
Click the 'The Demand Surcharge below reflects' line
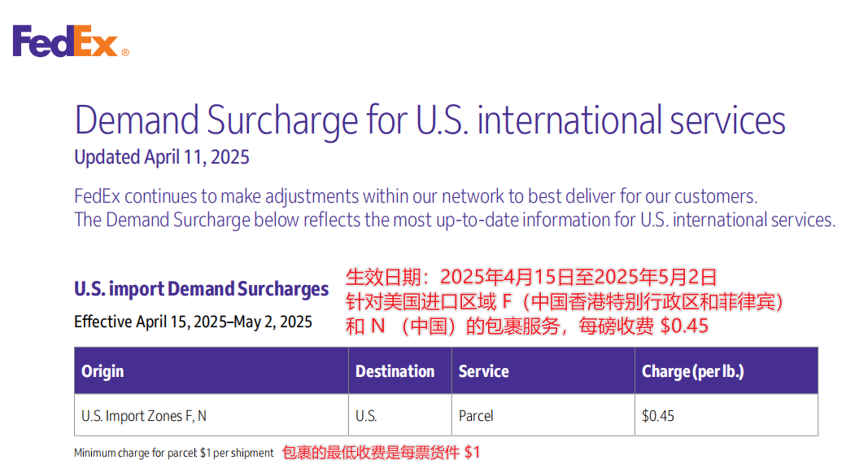454,220
